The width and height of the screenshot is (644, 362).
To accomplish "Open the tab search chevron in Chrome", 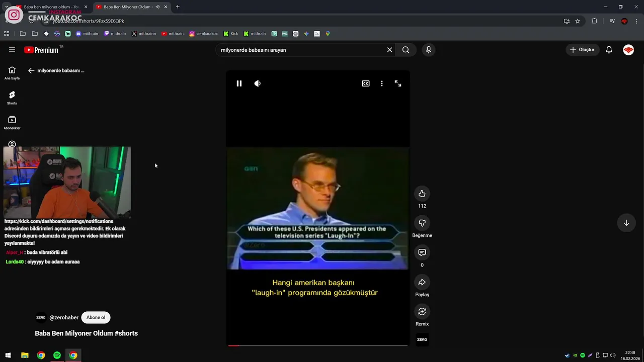I will tap(6, 7).
